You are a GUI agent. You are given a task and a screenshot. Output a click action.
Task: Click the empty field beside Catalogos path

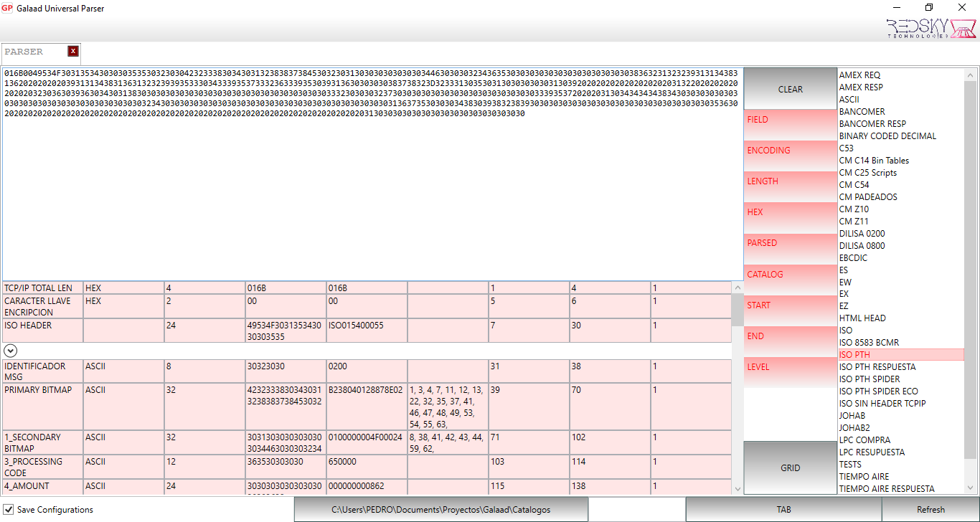click(x=636, y=510)
